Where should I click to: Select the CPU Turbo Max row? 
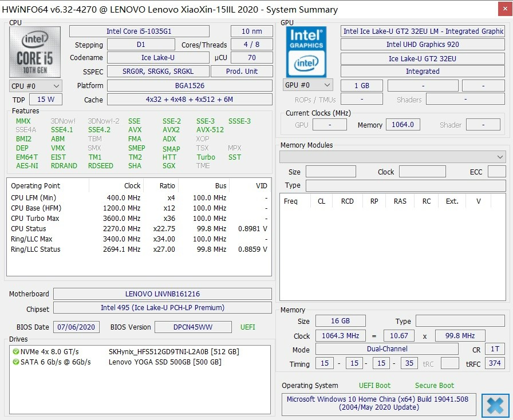pyautogui.click(x=139, y=219)
